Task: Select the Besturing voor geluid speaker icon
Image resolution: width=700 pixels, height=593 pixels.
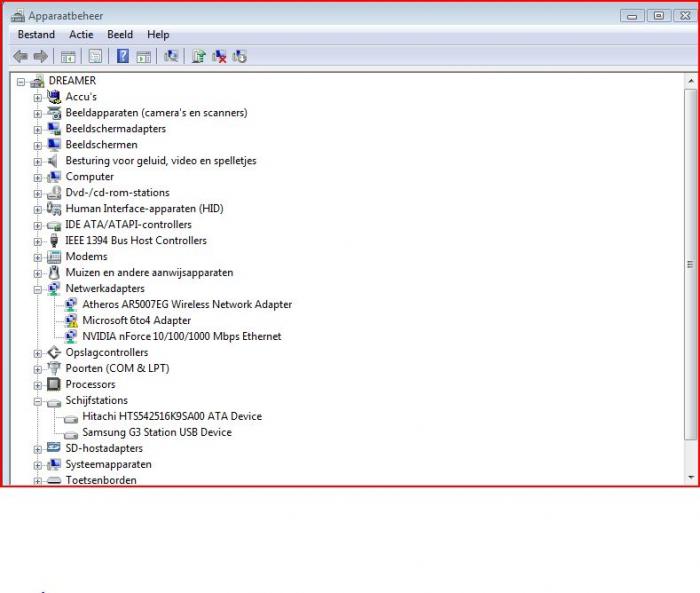Action: (x=54, y=161)
